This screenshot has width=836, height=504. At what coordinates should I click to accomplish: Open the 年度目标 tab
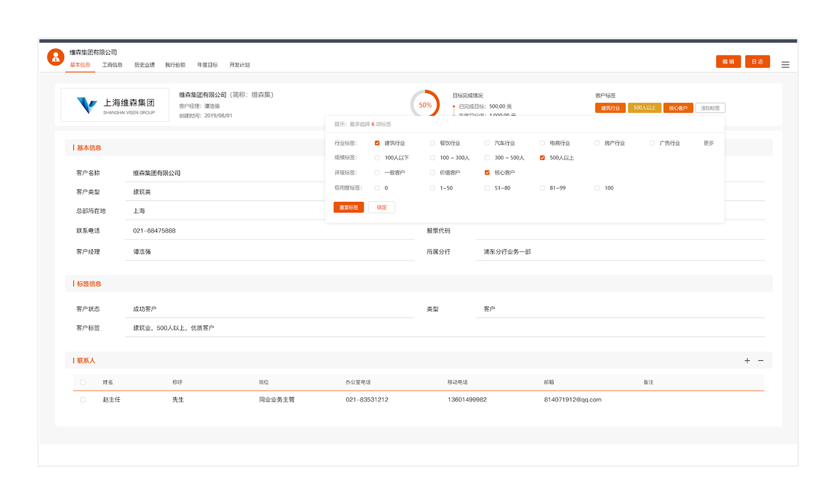coord(207,65)
